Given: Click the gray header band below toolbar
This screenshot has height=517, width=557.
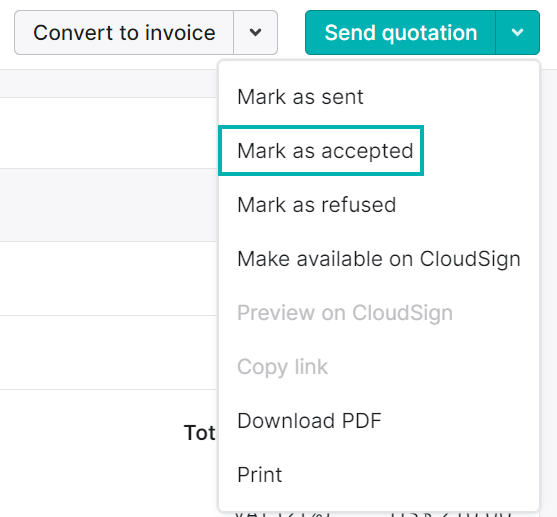Looking at the screenshot, I should tap(108, 84).
